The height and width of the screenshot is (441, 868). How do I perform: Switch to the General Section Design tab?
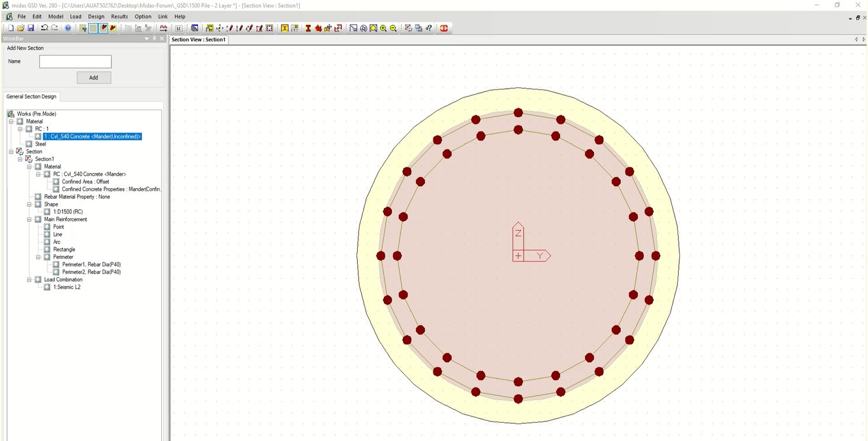31,96
